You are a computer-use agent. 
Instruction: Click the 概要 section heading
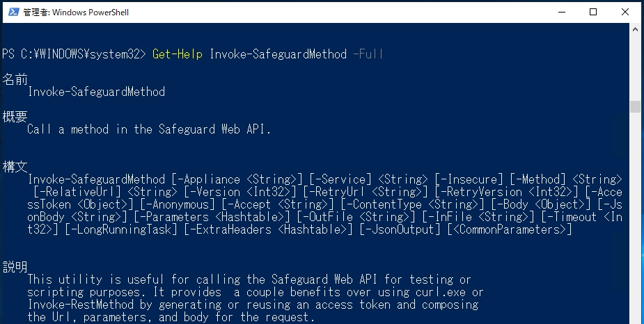tap(15, 117)
